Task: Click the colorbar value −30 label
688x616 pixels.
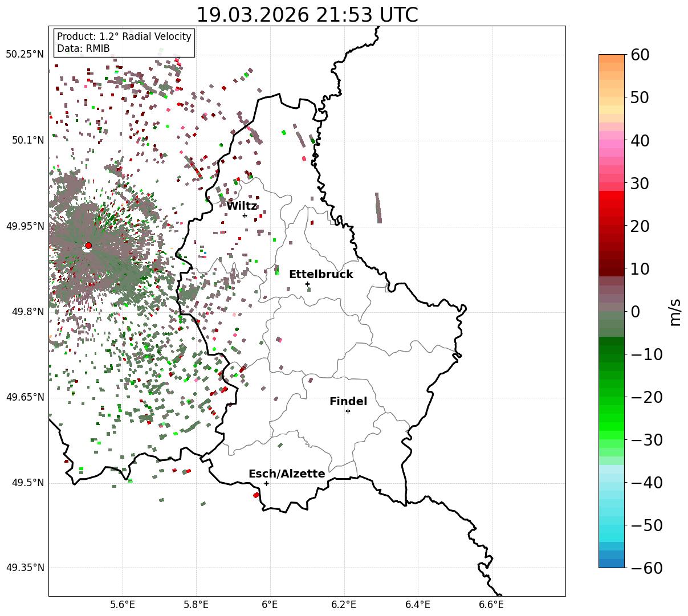Action: [646, 440]
